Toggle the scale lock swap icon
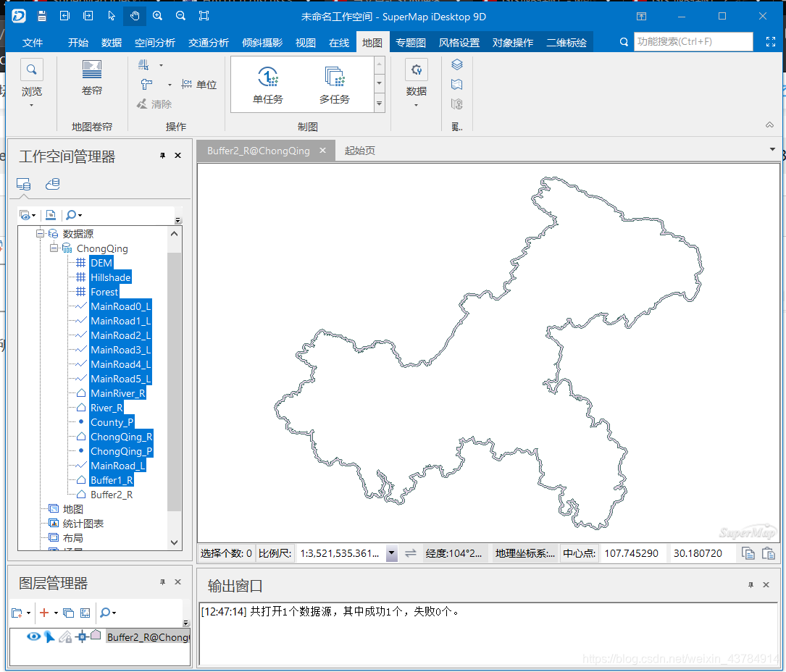This screenshot has height=672, width=786. click(411, 553)
